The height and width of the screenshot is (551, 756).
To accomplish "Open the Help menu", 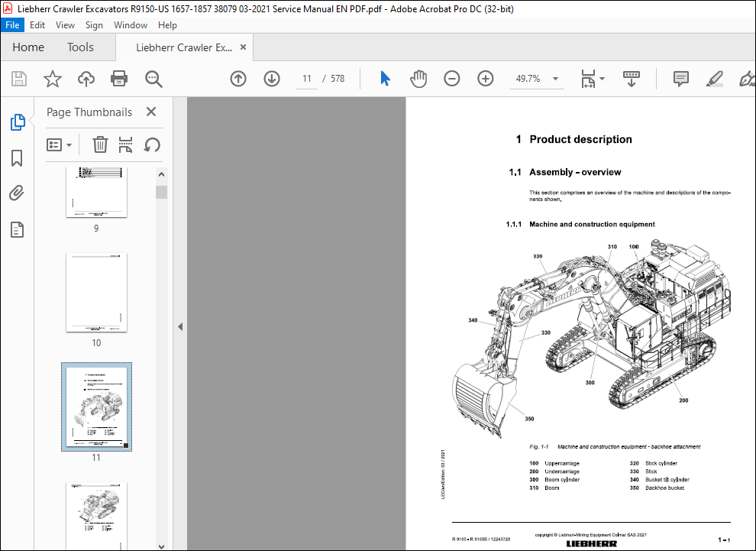I will pos(167,25).
